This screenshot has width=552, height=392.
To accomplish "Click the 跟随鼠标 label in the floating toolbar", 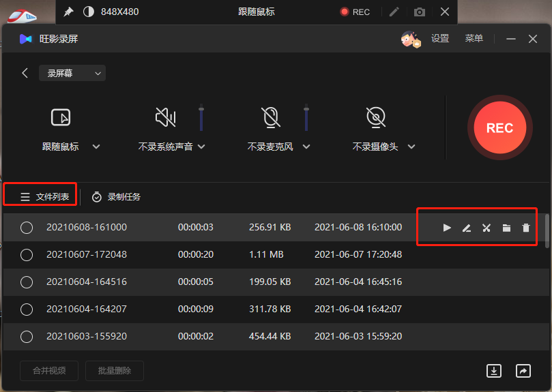I will (x=257, y=12).
